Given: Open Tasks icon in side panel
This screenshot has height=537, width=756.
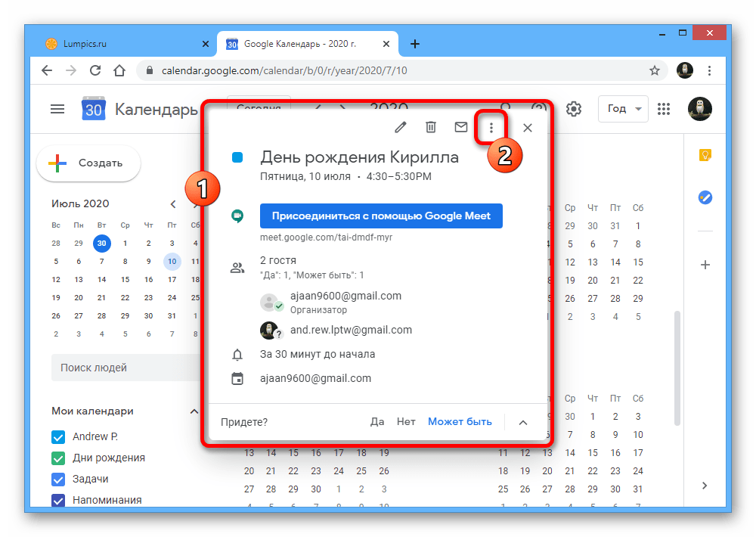Looking at the screenshot, I should tap(705, 197).
